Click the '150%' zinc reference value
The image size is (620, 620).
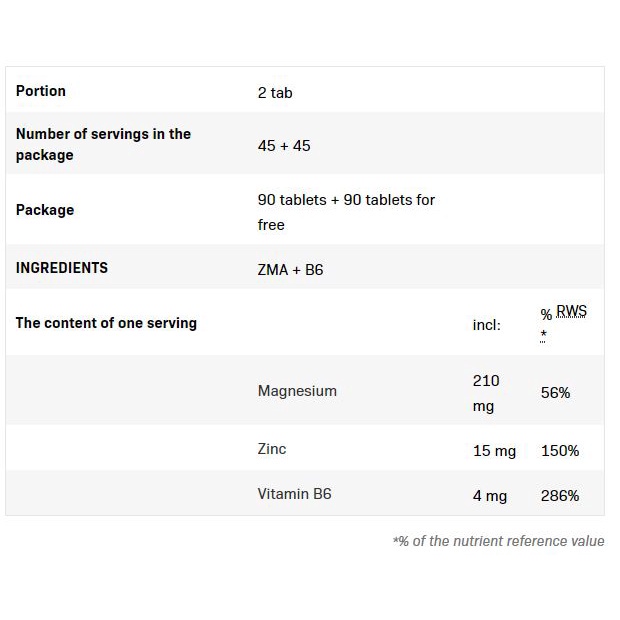click(560, 451)
